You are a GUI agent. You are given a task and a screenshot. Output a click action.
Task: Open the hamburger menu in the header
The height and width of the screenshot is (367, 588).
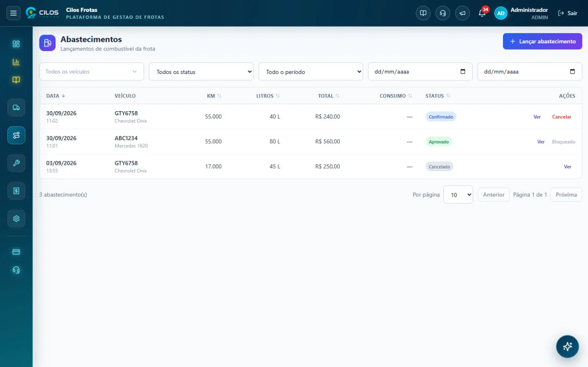tap(13, 13)
